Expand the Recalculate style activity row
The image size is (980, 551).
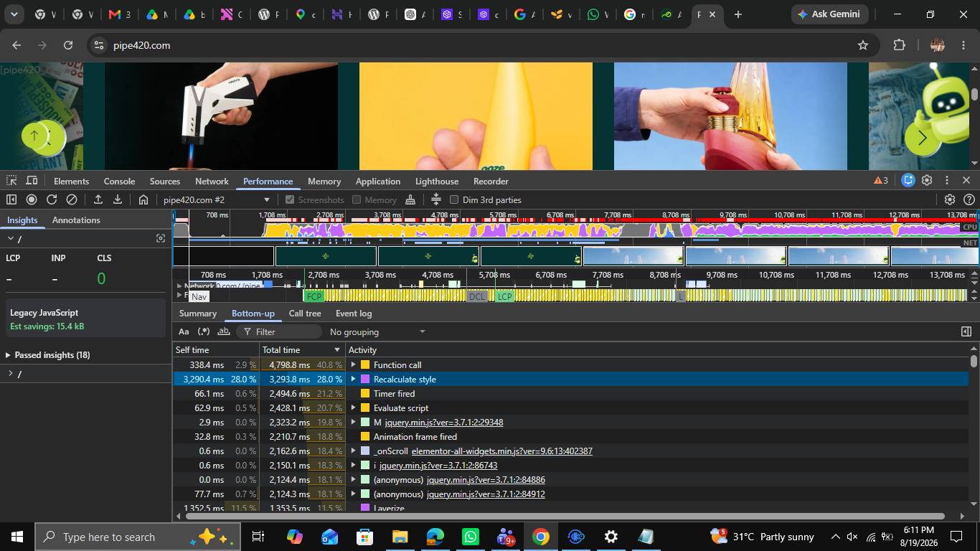353,379
